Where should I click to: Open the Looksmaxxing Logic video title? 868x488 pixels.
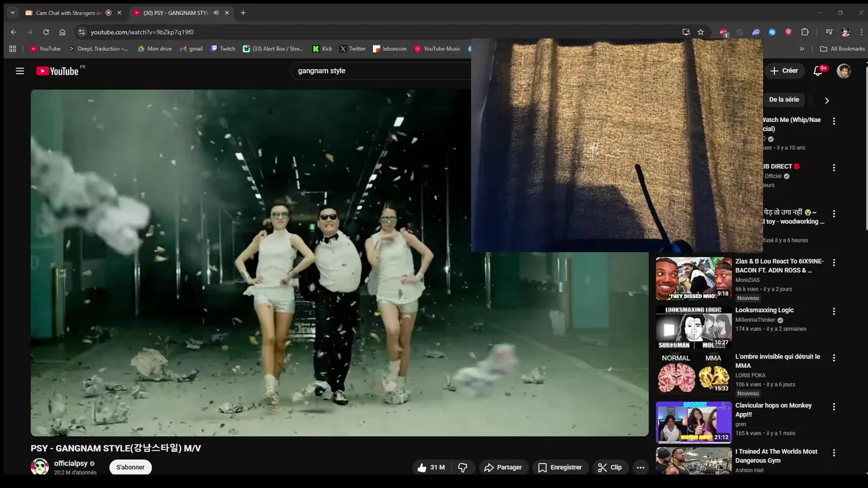764,310
